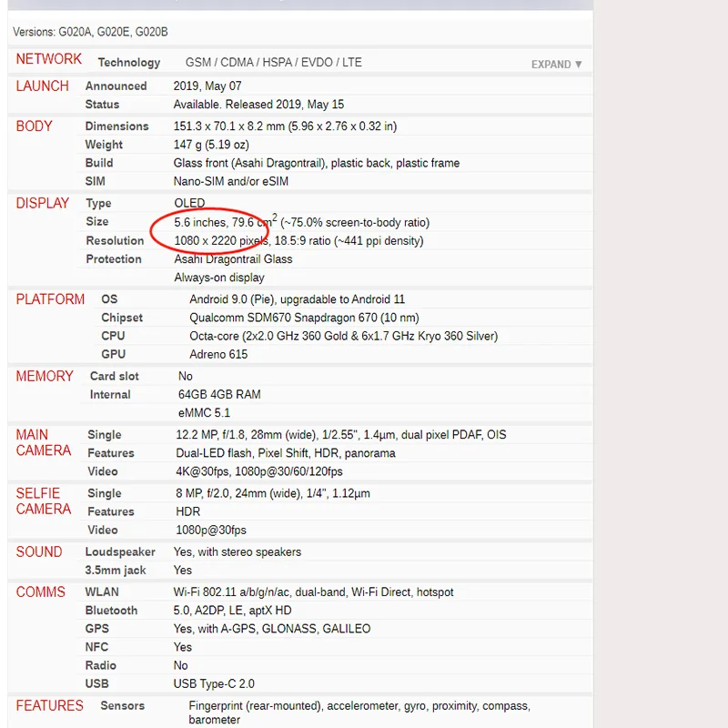The width and height of the screenshot is (728, 728).
Task: Expand the Network section
Action: [x=556, y=64]
